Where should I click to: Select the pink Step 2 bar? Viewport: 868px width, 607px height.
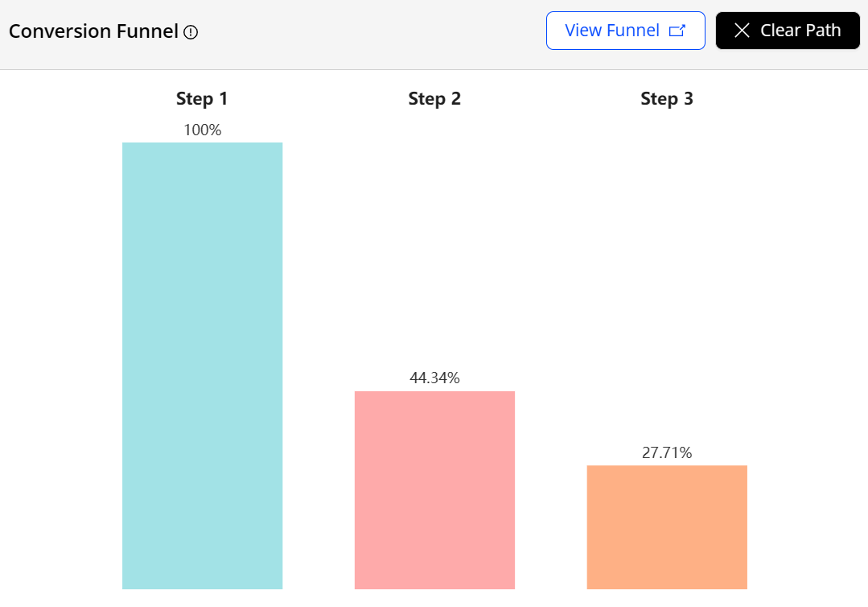(434, 489)
